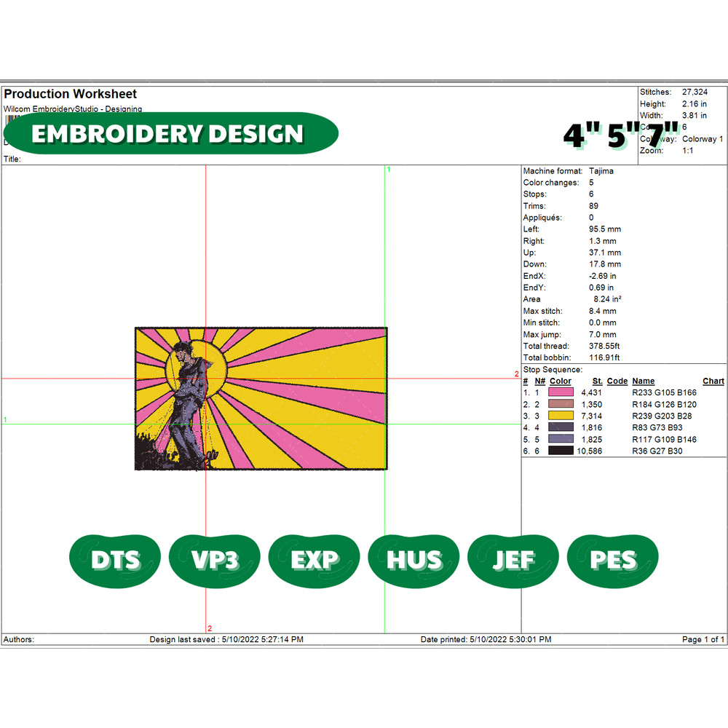Click the Production Worksheet heading
Viewport: 728px width, 728px height.
[x=71, y=94]
